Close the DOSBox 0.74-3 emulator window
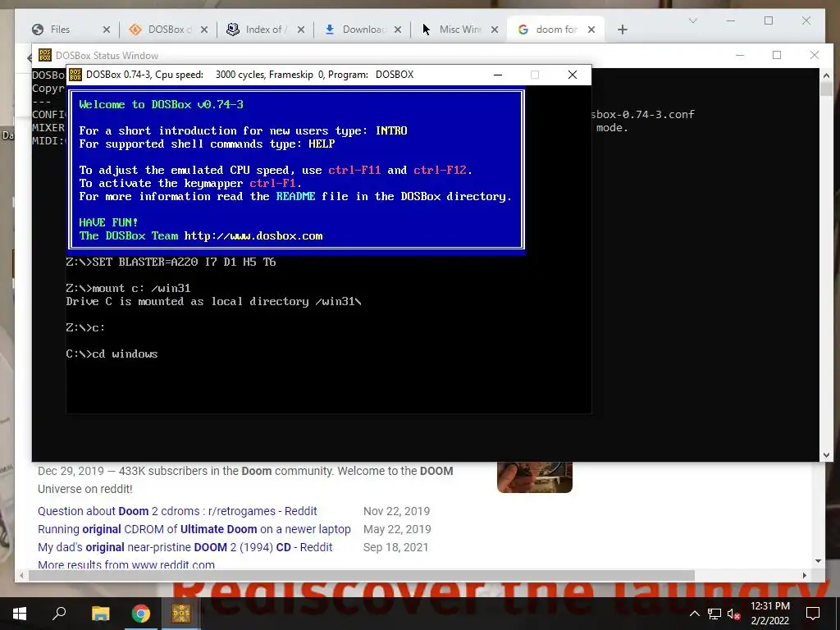The height and width of the screenshot is (630, 840). pos(572,75)
